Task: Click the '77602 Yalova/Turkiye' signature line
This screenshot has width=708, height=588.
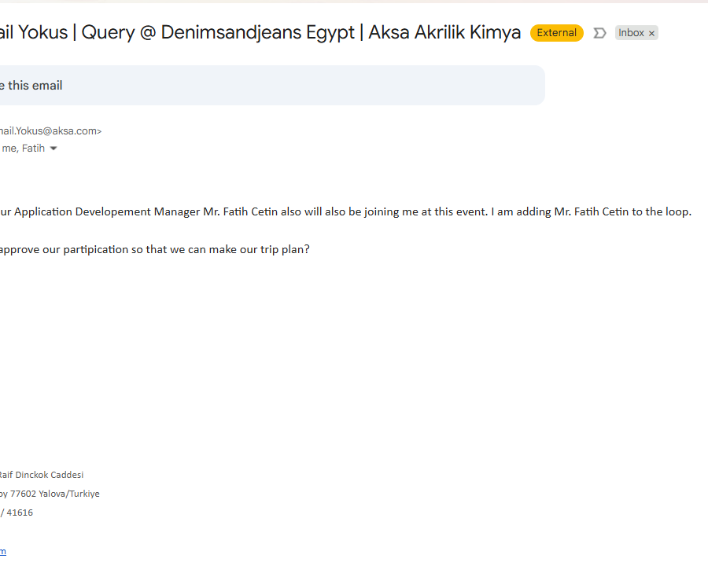Action: (54, 494)
